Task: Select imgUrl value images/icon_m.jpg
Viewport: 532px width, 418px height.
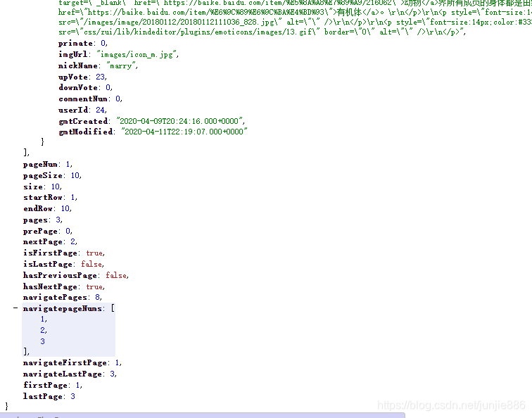Action: (137, 54)
